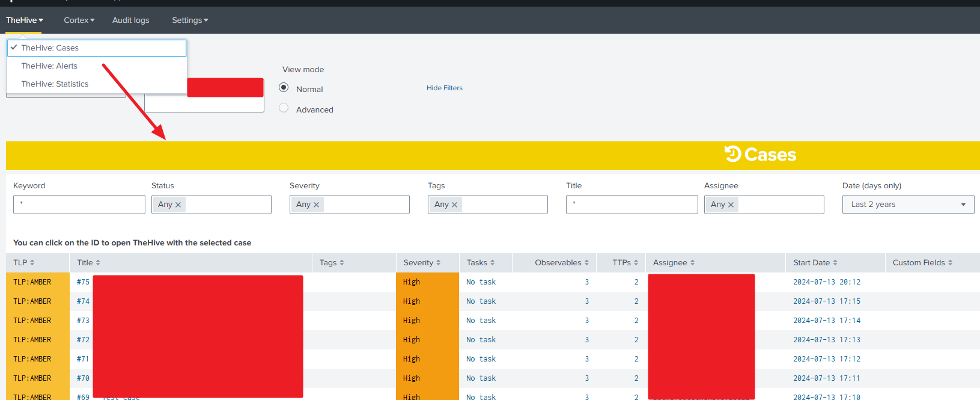
Task: Sort table by TLP column
Action: pos(24,263)
